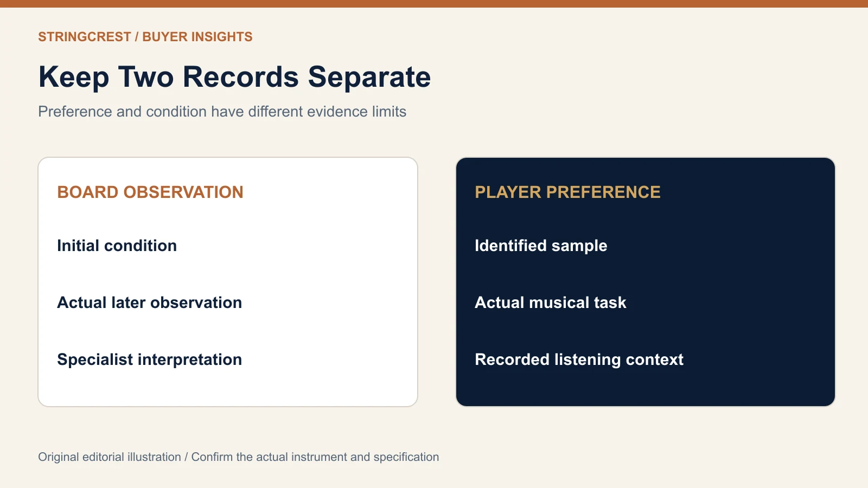Select 'Identified sample' in the dark card
The width and height of the screenshot is (868, 488).
coord(541,246)
